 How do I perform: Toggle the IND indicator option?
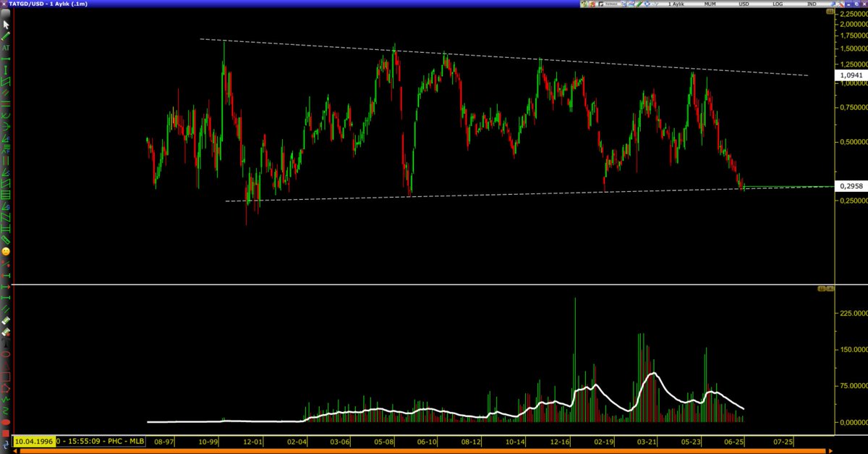coord(812,4)
